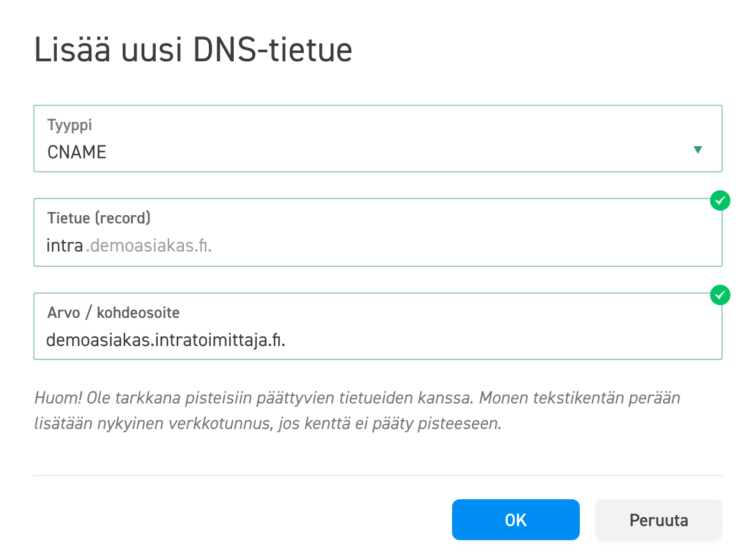Click the value demoasiakas.intratoimittaja.fi.
This screenshot has height=558, width=756.
pos(165,341)
